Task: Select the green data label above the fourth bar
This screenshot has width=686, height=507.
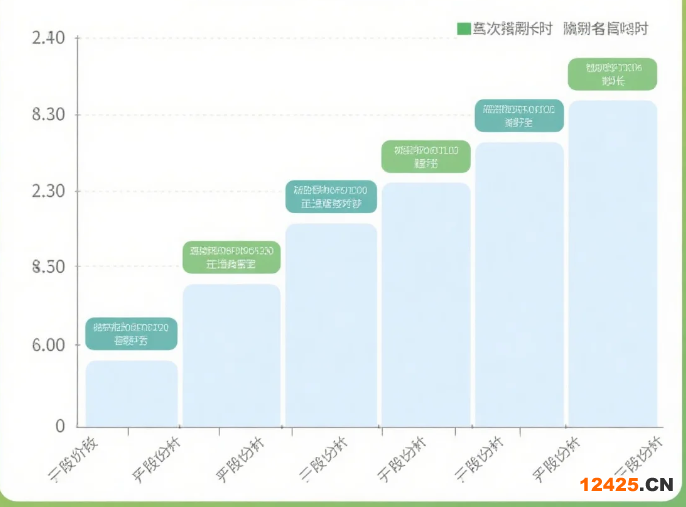Action: 426,157
